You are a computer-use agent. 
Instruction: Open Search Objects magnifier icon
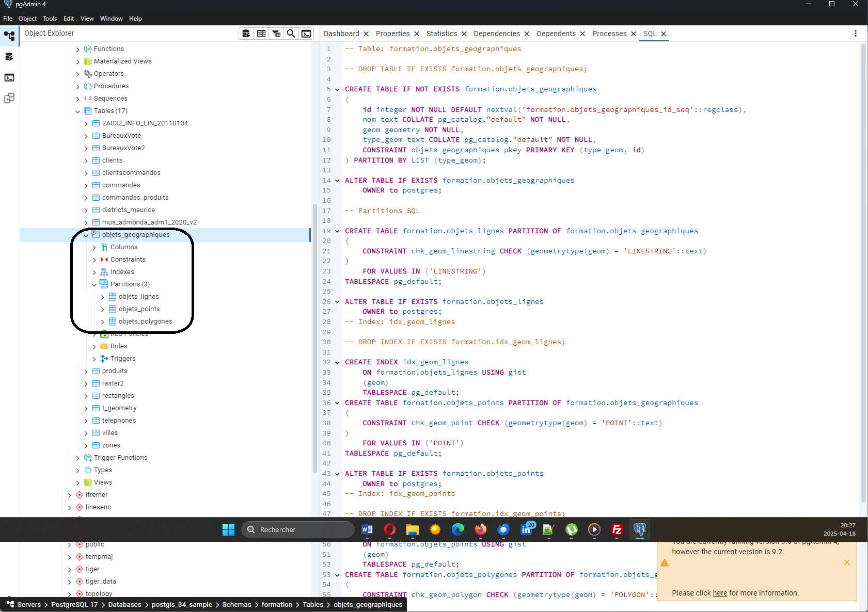291,34
